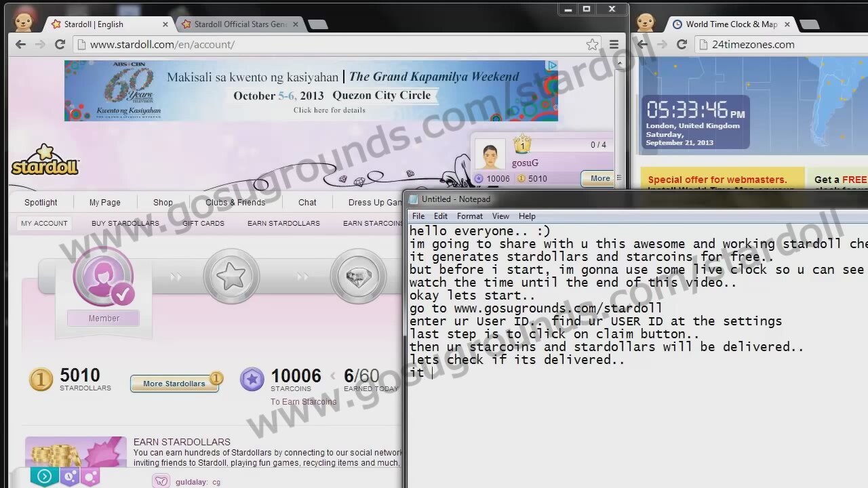The width and height of the screenshot is (868, 488).
Task: Open Notepad's Format menu
Action: click(x=470, y=216)
